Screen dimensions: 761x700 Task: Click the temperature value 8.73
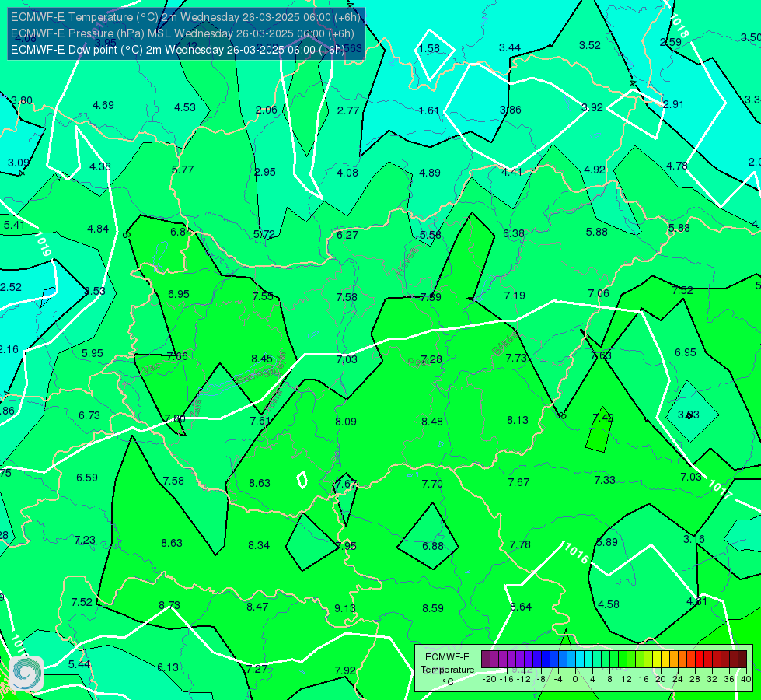pos(169,605)
